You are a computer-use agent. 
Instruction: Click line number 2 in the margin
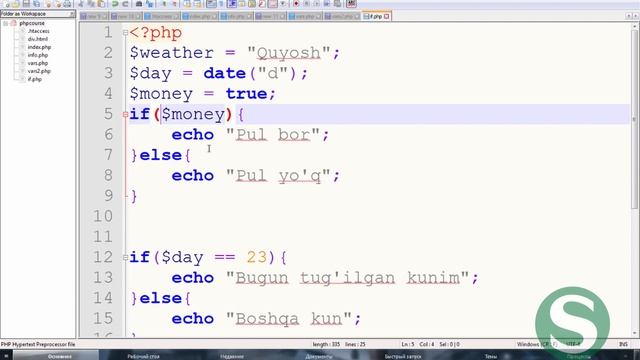(108, 53)
